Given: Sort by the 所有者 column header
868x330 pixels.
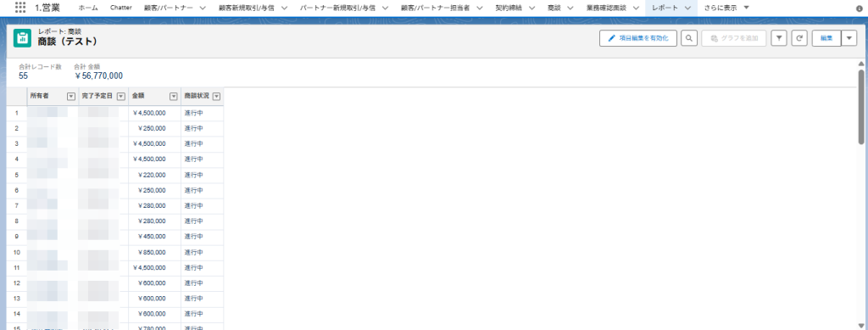Looking at the screenshot, I should tap(40, 96).
